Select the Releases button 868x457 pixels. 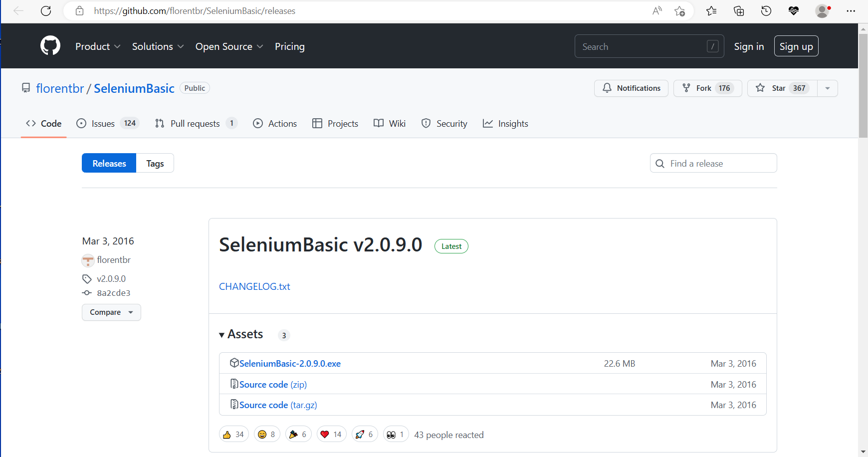pyautogui.click(x=109, y=163)
